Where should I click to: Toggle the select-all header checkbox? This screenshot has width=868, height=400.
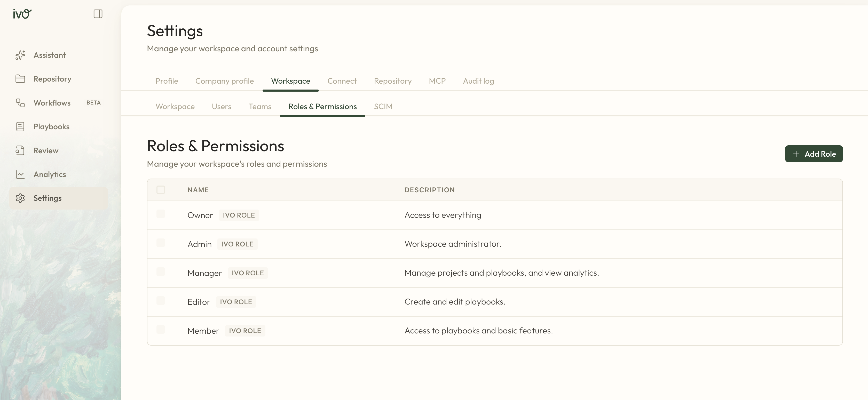click(x=161, y=190)
